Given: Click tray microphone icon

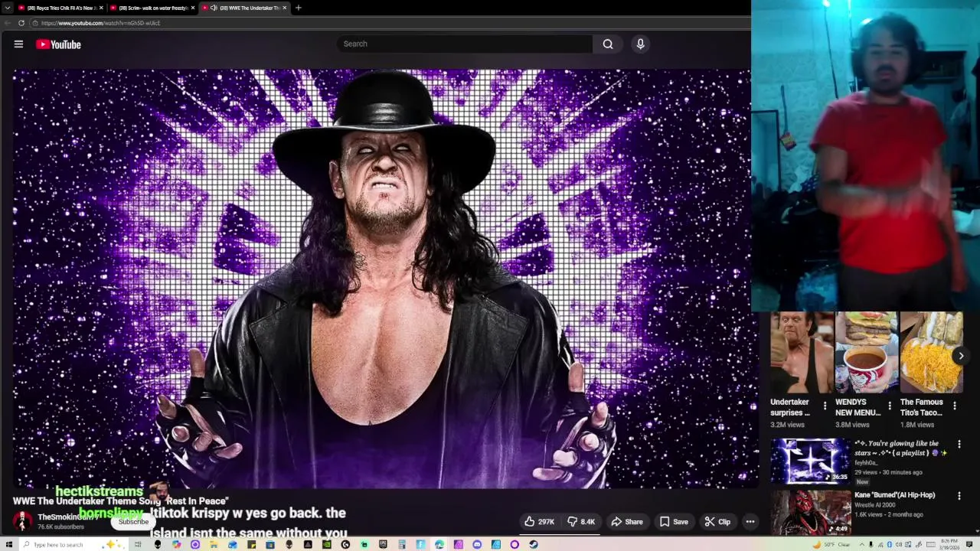Looking at the screenshot, I should pos(871,544).
